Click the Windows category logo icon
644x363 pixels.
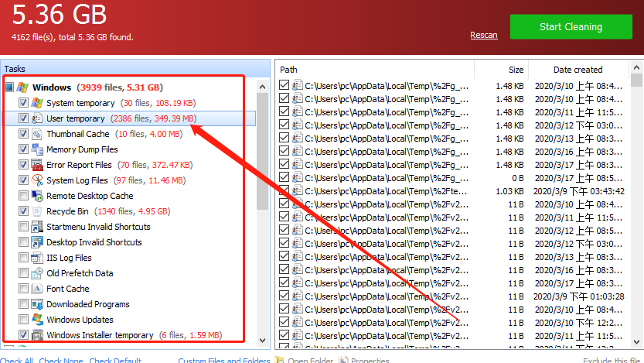[22, 87]
